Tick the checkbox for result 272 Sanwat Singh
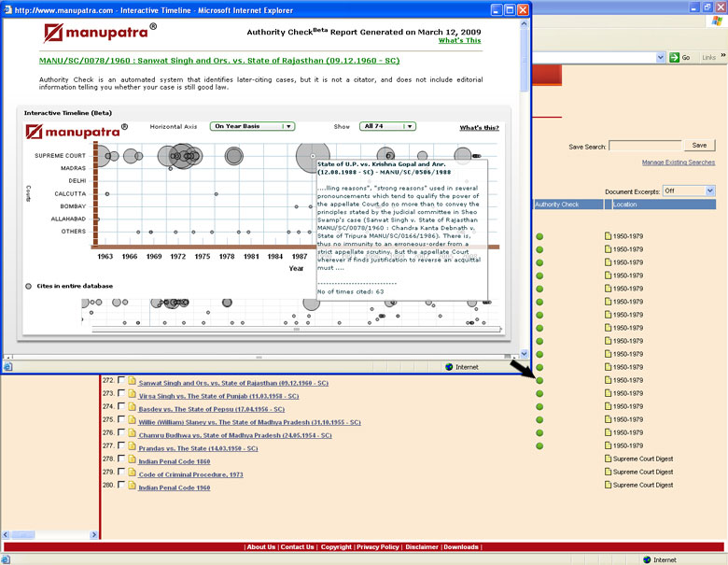 tap(121, 380)
